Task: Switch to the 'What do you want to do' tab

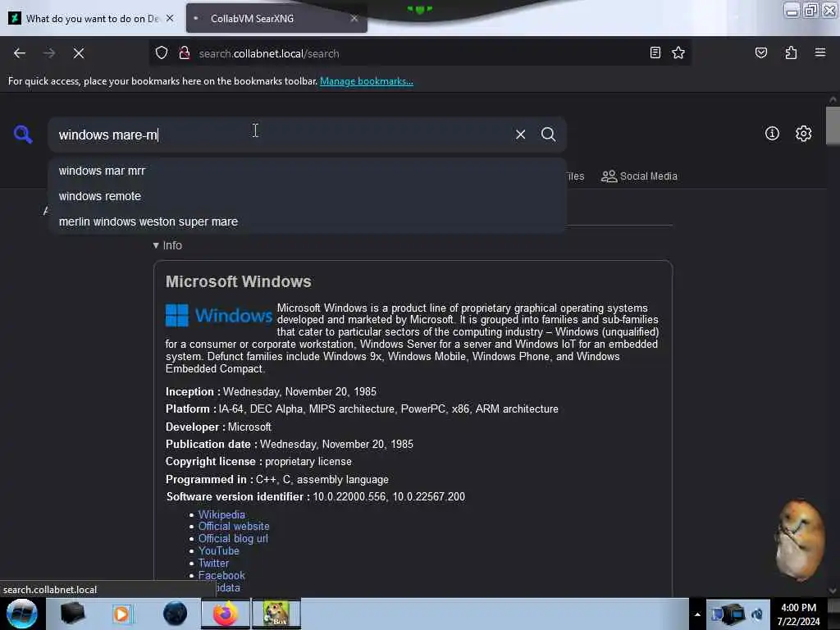Action: 91,18
